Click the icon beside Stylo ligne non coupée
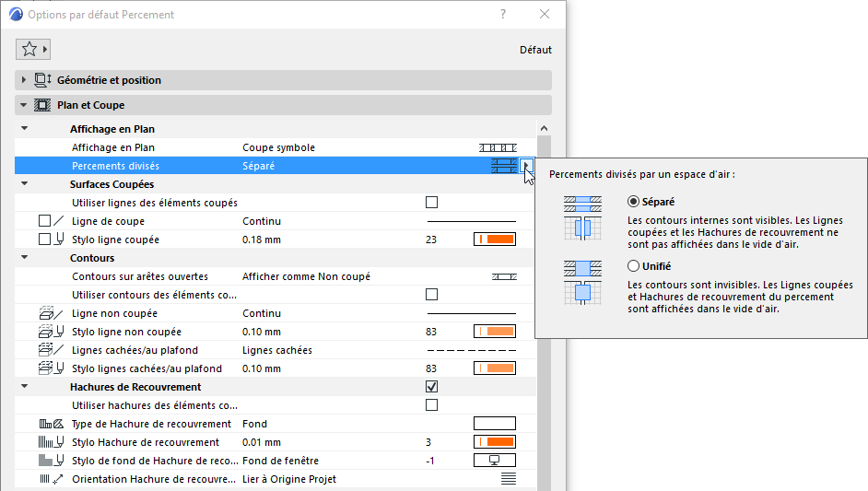Screen dimensions: 868x491 click(x=51, y=332)
